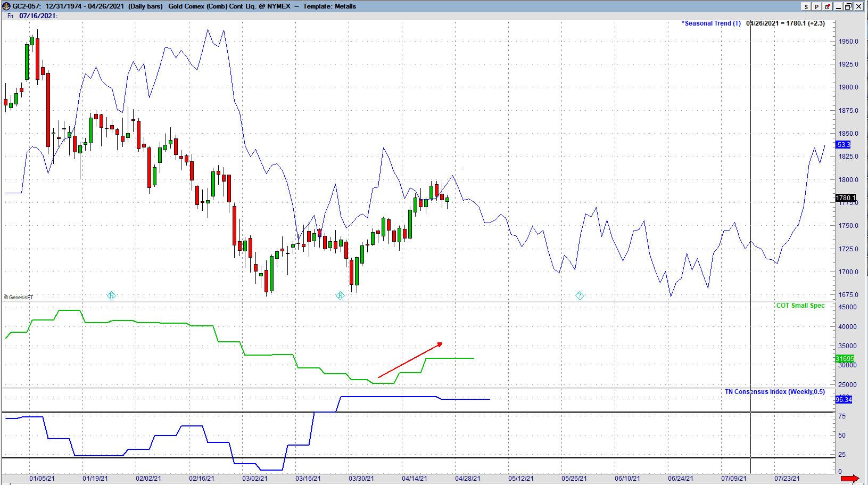Select the Seasonal Trend (T) indicator label

[x=711, y=23]
